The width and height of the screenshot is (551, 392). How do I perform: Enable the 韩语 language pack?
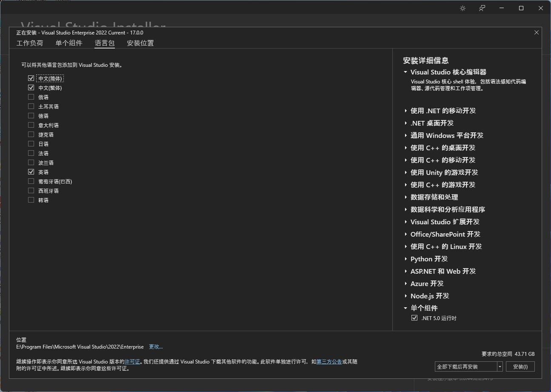pos(31,200)
